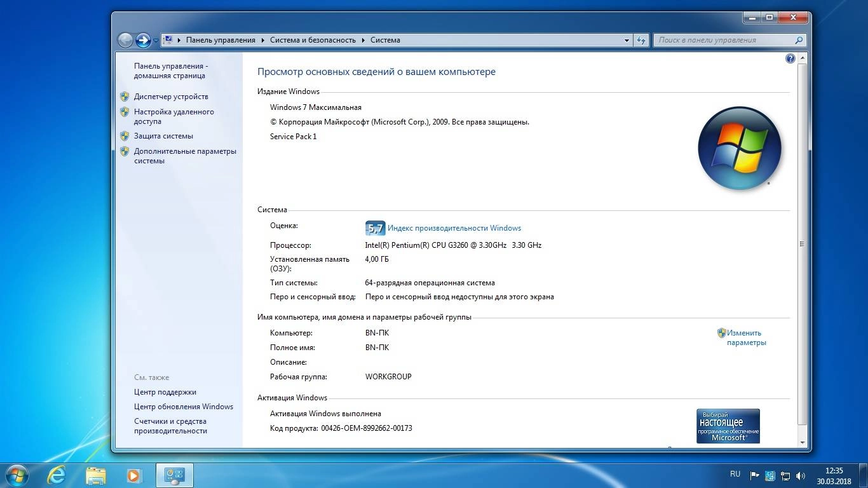The width and height of the screenshot is (868, 488).
Task: Click the WORKGROUP value text
Action: [388, 377]
